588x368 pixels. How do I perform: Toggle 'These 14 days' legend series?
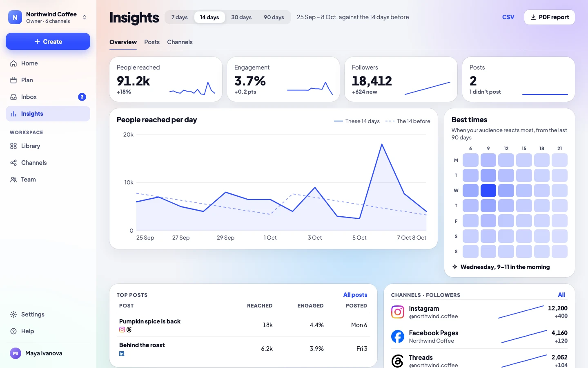[x=357, y=121]
